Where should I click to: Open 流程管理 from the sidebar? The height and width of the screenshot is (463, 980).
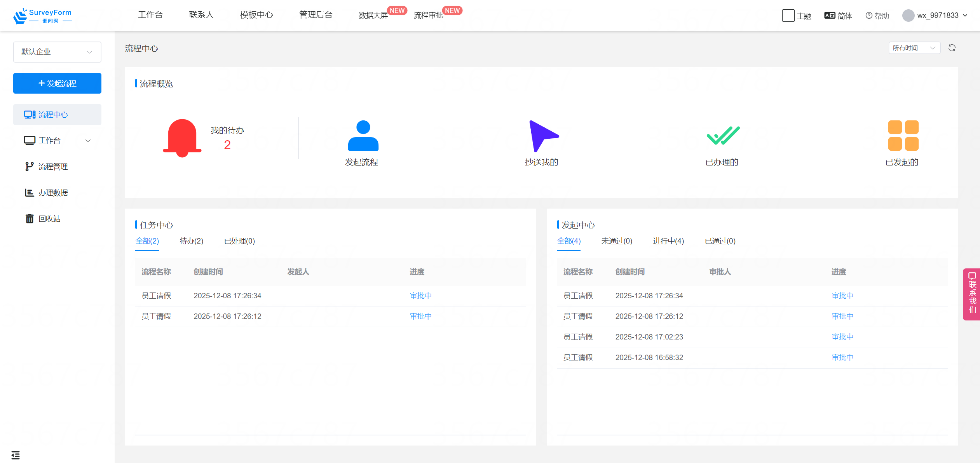53,166
